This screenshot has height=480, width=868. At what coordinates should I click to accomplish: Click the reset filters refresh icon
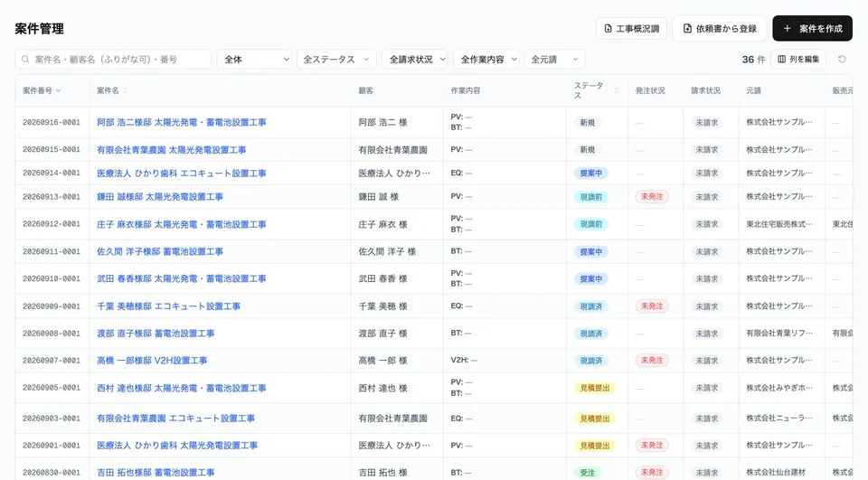click(842, 60)
